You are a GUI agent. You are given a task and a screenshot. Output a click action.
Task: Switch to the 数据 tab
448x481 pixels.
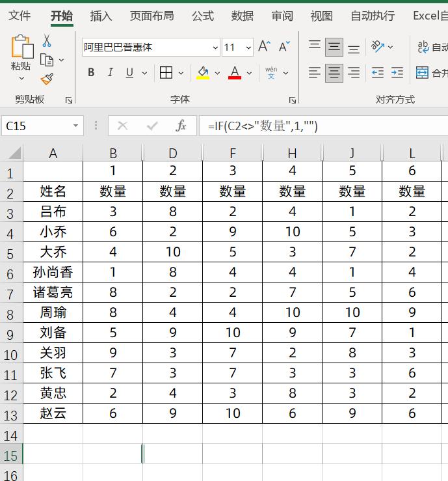click(x=242, y=16)
